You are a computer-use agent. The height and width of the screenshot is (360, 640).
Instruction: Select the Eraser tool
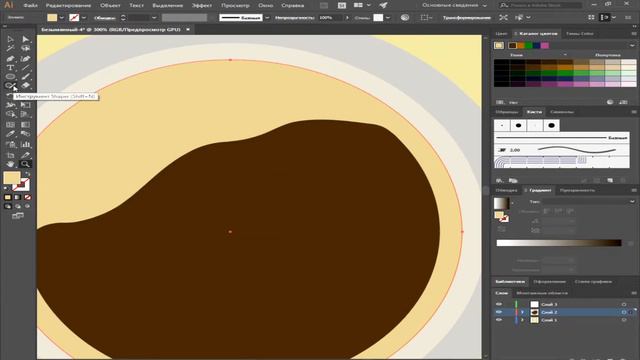pyautogui.click(x=25, y=86)
